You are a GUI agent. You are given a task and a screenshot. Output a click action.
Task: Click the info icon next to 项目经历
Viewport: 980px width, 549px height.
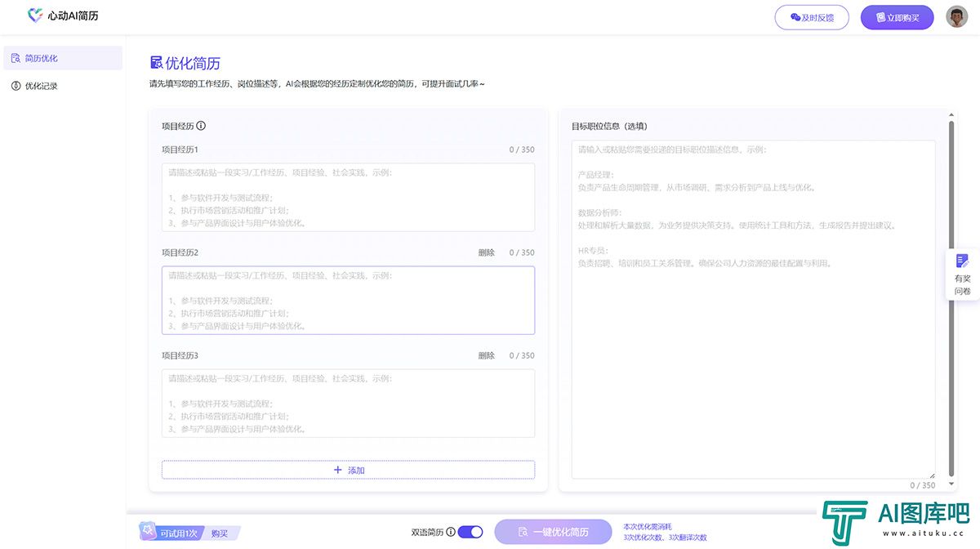tap(201, 126)
